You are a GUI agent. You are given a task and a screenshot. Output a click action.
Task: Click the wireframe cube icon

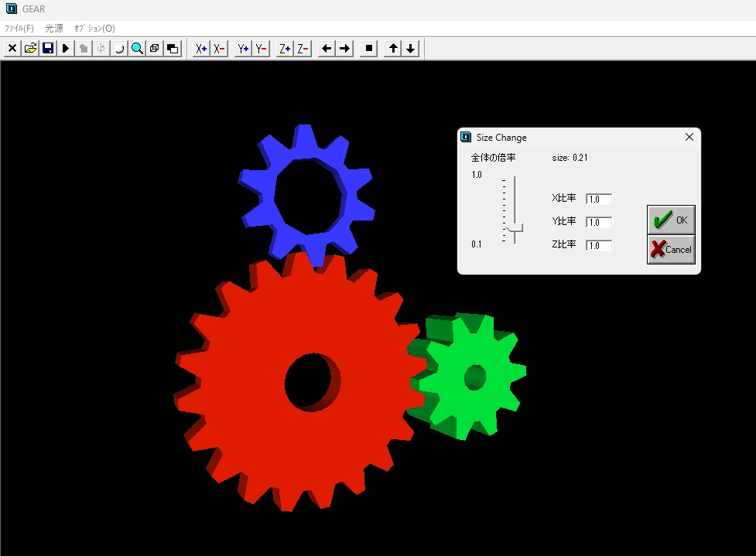tap(155, 49)
